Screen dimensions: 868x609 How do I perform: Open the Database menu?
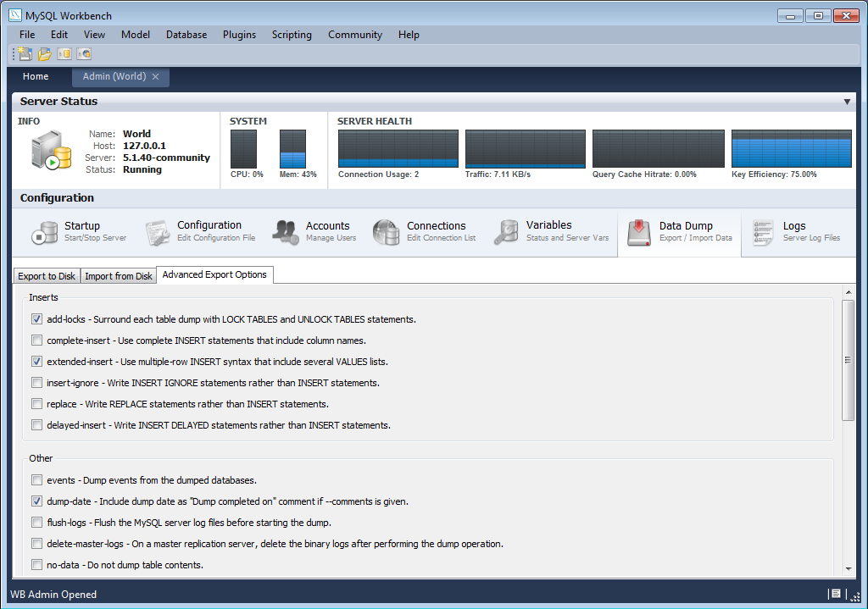click(186, 35)
